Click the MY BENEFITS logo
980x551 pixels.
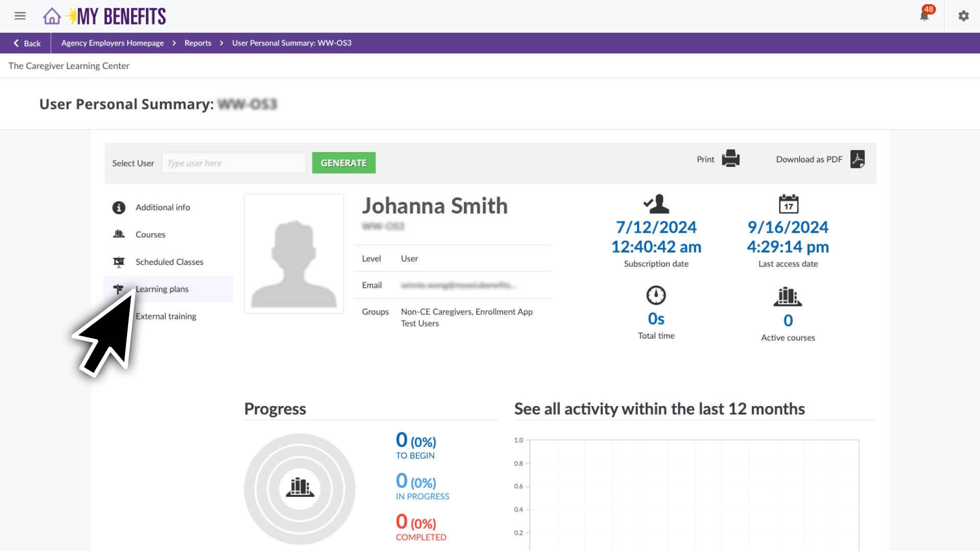coord(120,16)
